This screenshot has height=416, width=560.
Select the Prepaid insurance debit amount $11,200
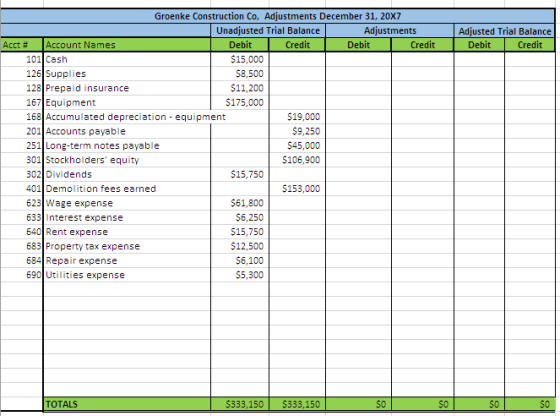240,88
